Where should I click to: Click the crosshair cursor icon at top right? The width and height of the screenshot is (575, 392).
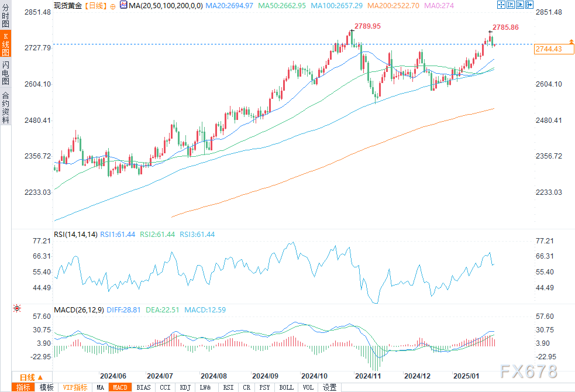click(x=501, y=5)
